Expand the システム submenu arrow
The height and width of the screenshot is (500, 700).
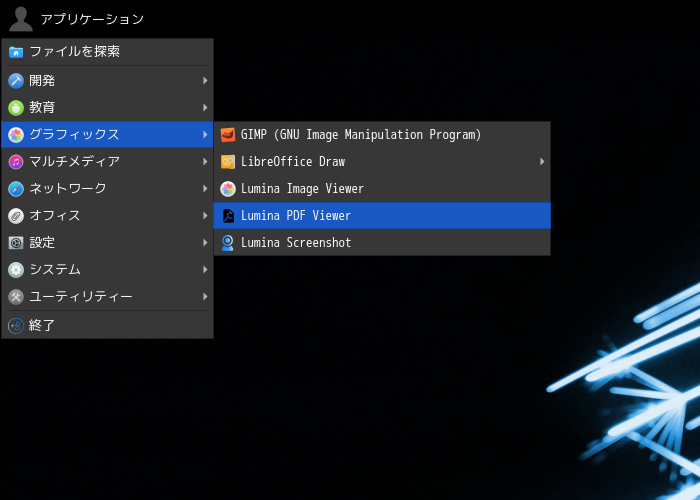(x=205, y=270)
